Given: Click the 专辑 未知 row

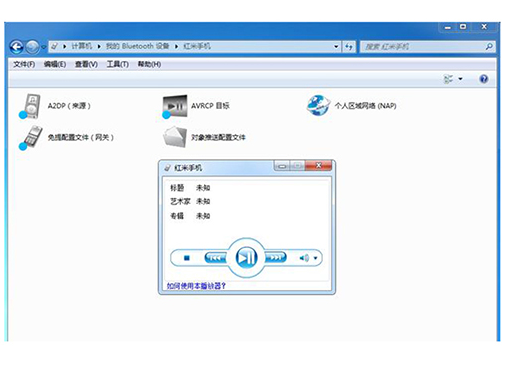Looking at the screenshot, I should coord(190,216).
